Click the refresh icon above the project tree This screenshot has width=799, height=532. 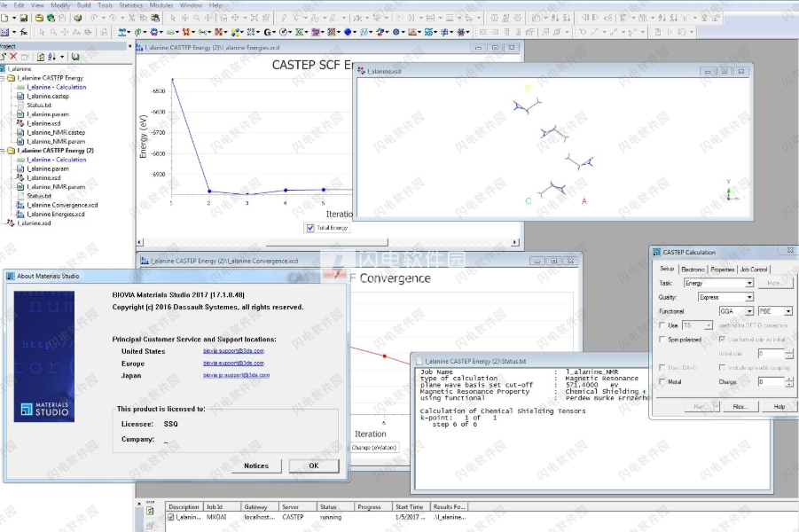pos(42,58)
